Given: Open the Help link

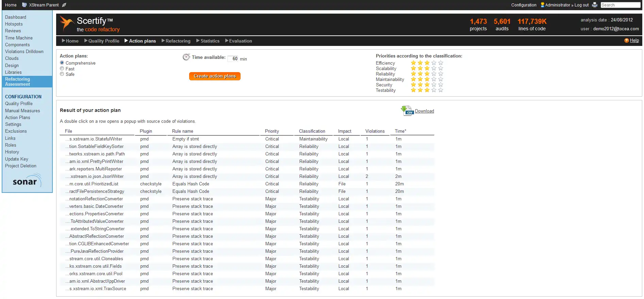Looking at the screenshot, I should pos(634,40).
